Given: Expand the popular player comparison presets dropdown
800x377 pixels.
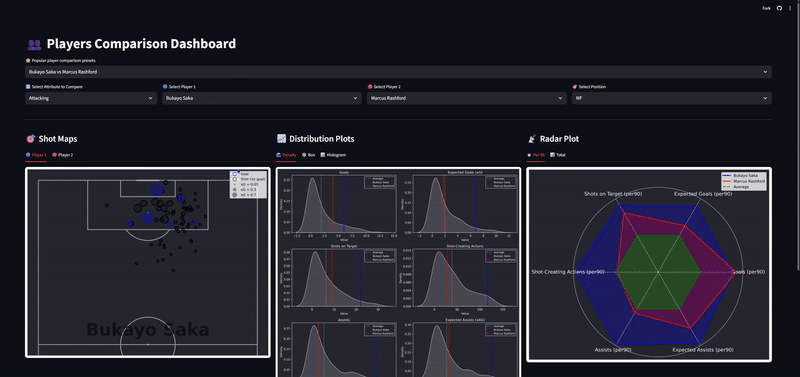Looking at the screenshot, I should coord(398,72).
